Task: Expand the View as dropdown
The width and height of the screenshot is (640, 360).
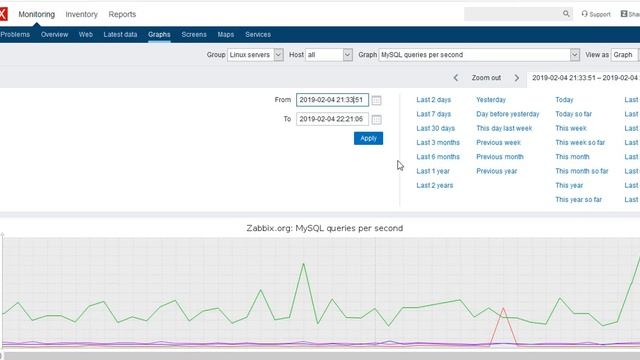Action: coord(625,55)
